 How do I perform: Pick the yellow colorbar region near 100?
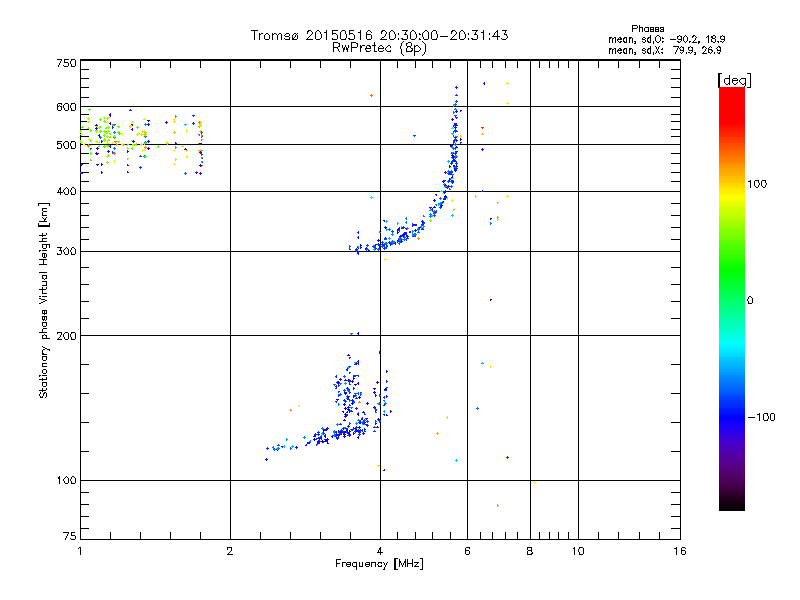(732, 186)
